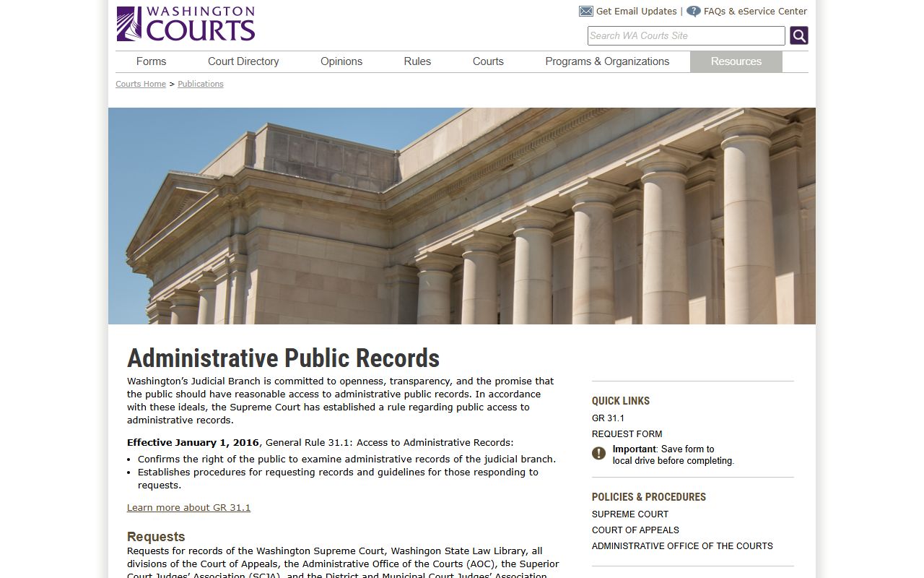Open Supreme Court policies link
Image resolution: width=924 pixels, height=578 pixels.
[630, 514]
